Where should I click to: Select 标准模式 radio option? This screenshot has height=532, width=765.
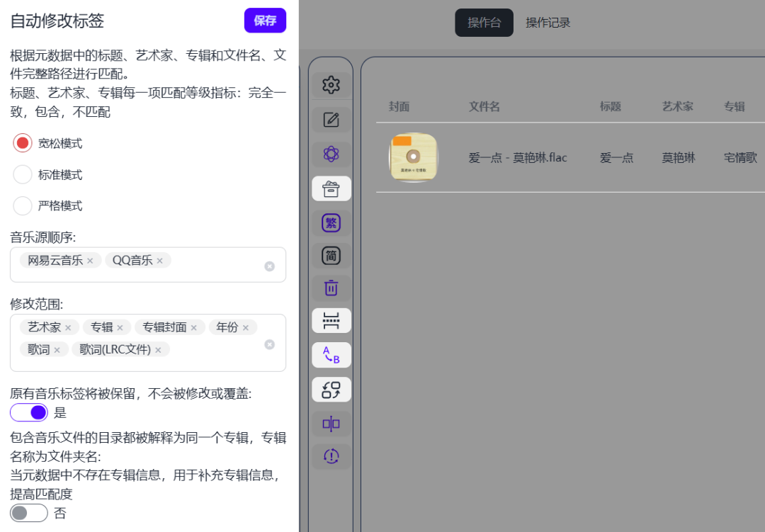click(x=23, y=174)
